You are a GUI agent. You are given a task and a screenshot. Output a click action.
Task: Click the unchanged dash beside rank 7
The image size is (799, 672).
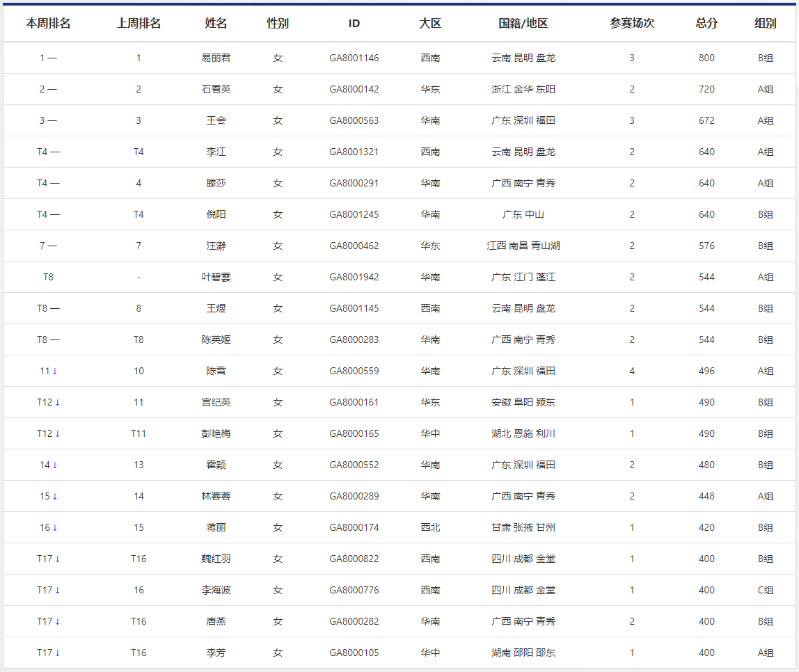(53, 246)
